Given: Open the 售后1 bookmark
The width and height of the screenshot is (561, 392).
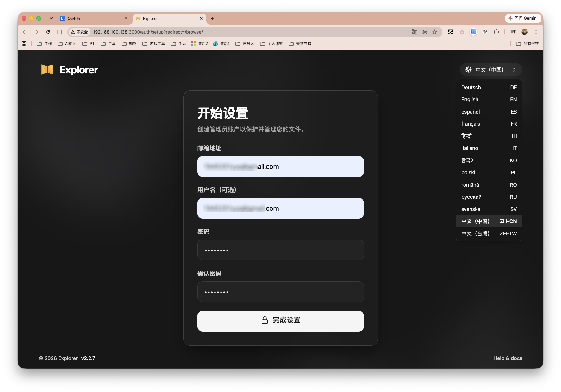Looking at the screenshot, I should pos(221,44).
